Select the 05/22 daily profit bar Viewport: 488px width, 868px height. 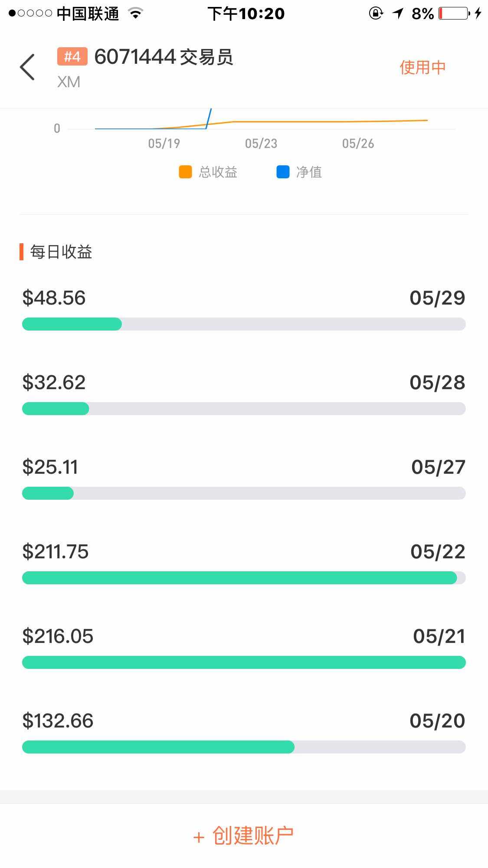coord(243,578)
